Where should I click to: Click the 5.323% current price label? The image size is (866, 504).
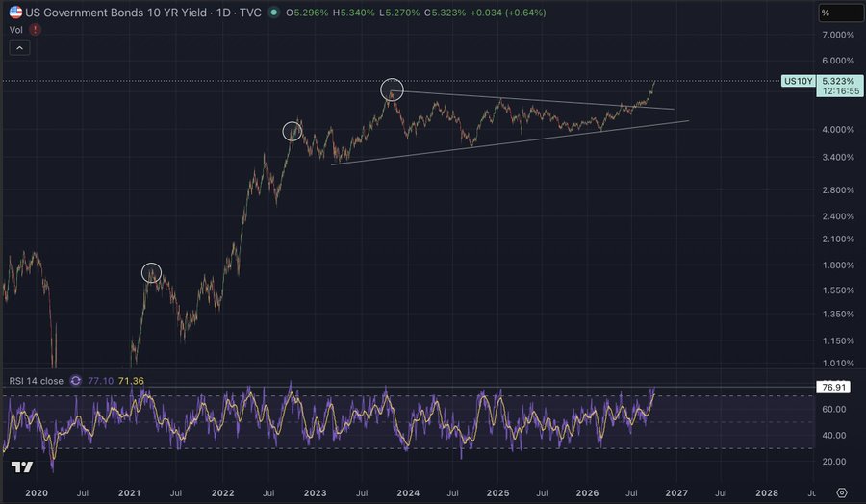tap(839, 81)
